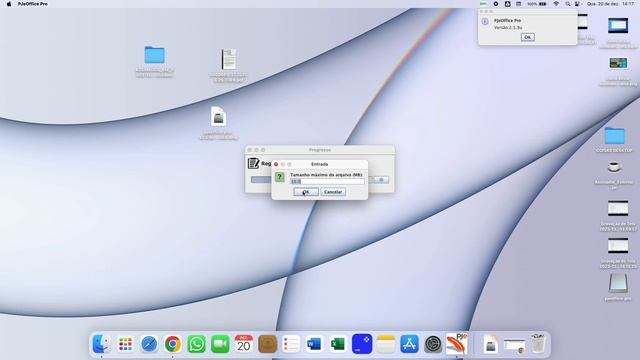Open Safari compass icon in Dock
Image resolution: width=640 pixels, height=360 pixels.
149,344
